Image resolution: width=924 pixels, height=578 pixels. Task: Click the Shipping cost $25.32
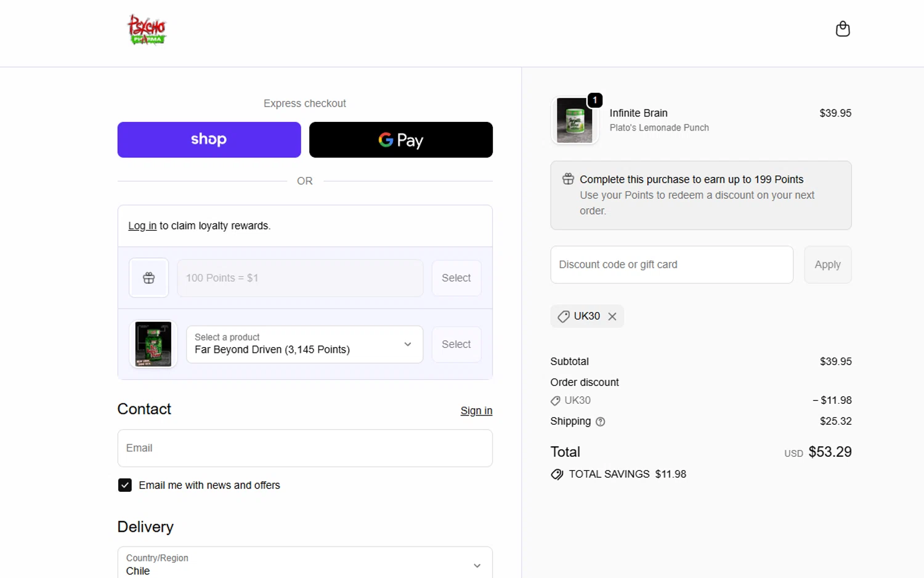[835, 422]
